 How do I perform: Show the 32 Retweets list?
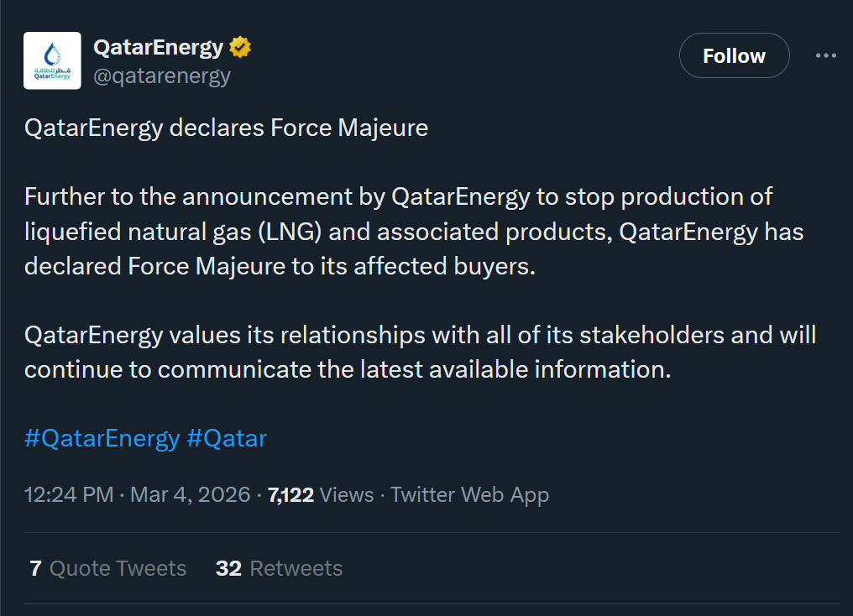click(279, 568)
